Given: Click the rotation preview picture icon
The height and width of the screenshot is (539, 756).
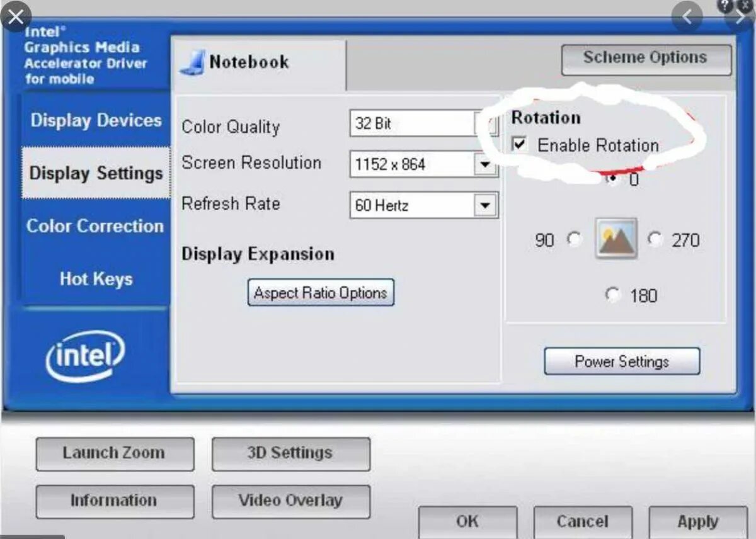Looking at the screenshot, I should click(x=616, y=239).
